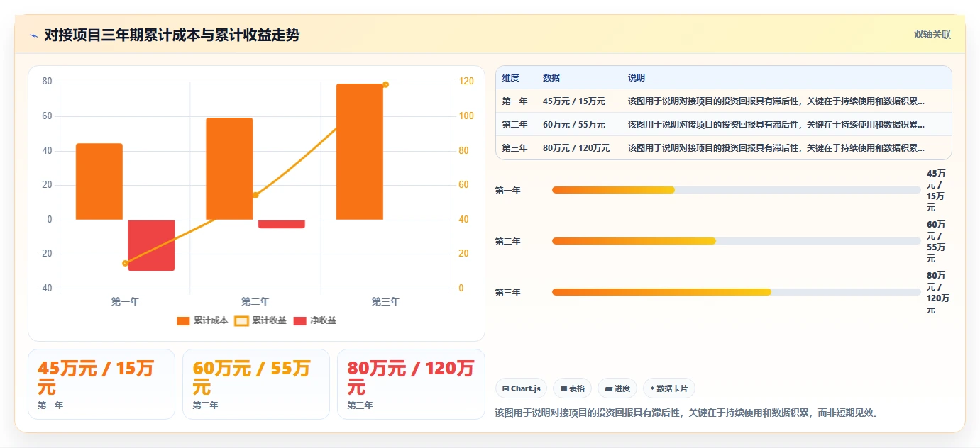Click the chart title 对接项目三年期累计成本与累计收益走势
Viewport: 980px width, 448px height.
(x=172, y=35)
